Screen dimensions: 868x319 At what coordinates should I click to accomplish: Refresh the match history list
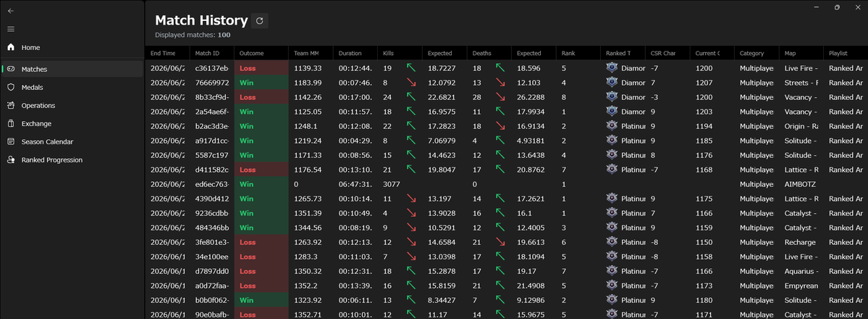[x=259, y=21]
